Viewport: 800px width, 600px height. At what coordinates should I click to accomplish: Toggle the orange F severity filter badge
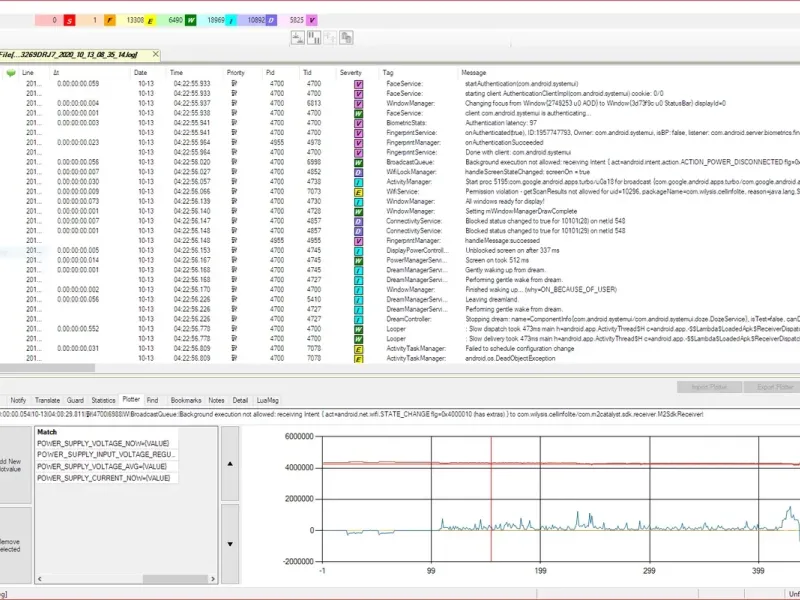click(108, 20)
